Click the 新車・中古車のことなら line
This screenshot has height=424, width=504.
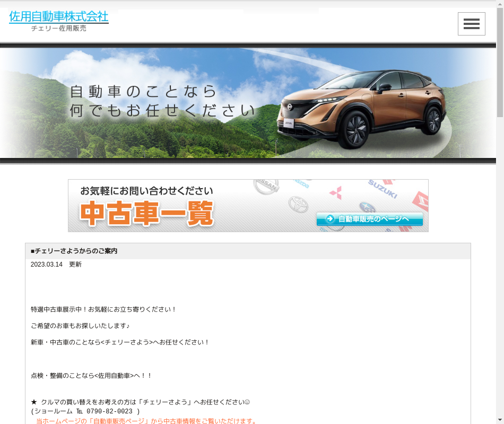tap(120, 342)
